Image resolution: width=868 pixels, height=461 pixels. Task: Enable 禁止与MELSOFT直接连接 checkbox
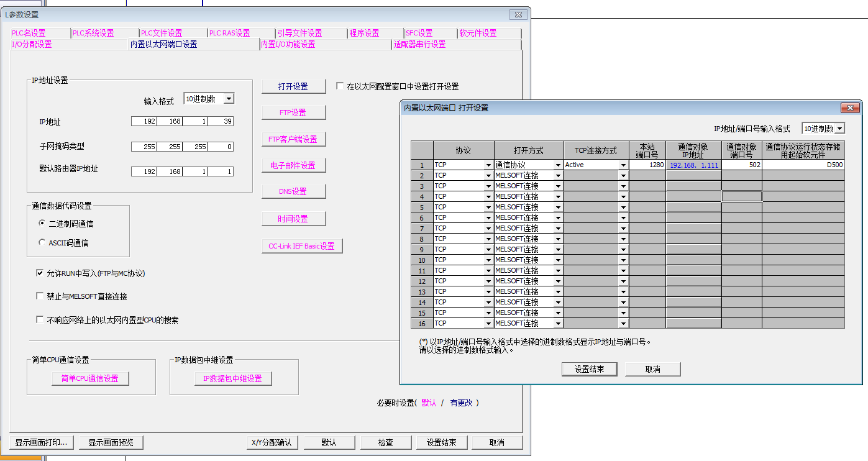[x=40, y=297]
